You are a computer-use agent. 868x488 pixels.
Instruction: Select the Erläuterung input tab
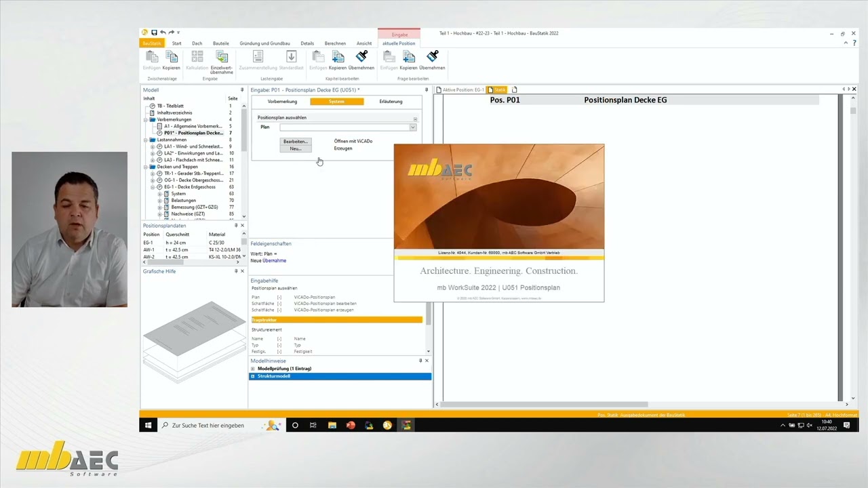tap(391, 102)
